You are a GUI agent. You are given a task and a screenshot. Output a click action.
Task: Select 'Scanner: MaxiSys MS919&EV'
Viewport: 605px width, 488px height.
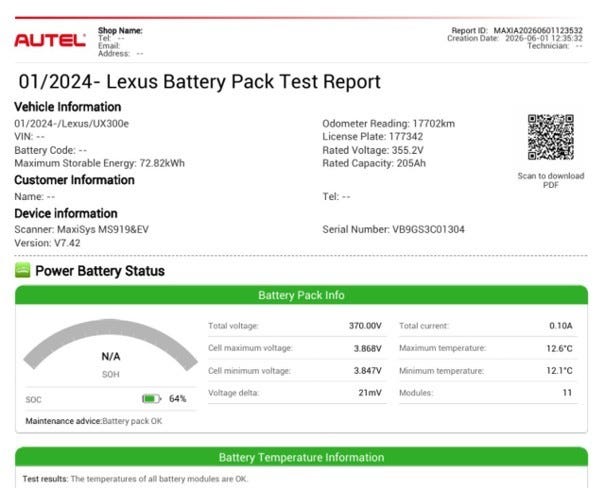click(81, 230)
